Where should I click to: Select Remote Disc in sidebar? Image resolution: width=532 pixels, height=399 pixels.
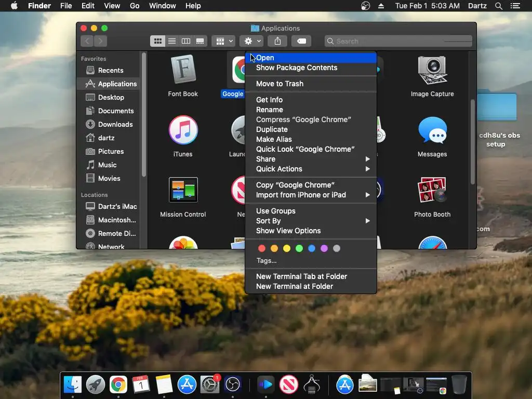tap(109, 233)
